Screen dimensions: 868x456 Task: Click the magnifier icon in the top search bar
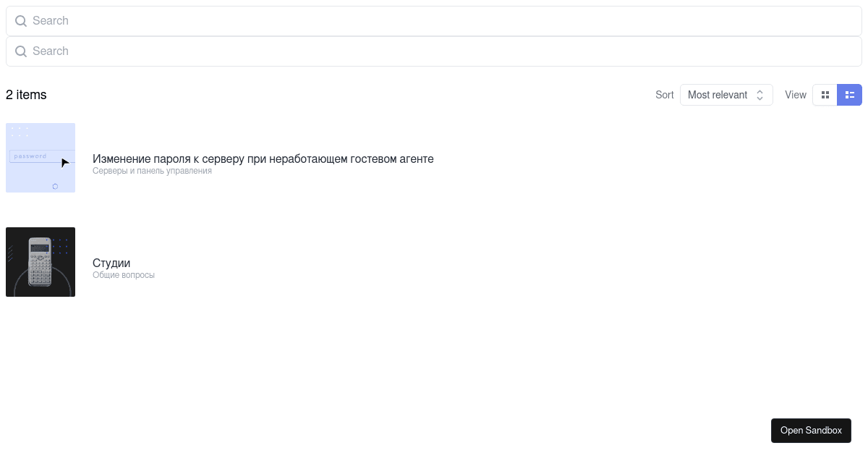point(21,21)
